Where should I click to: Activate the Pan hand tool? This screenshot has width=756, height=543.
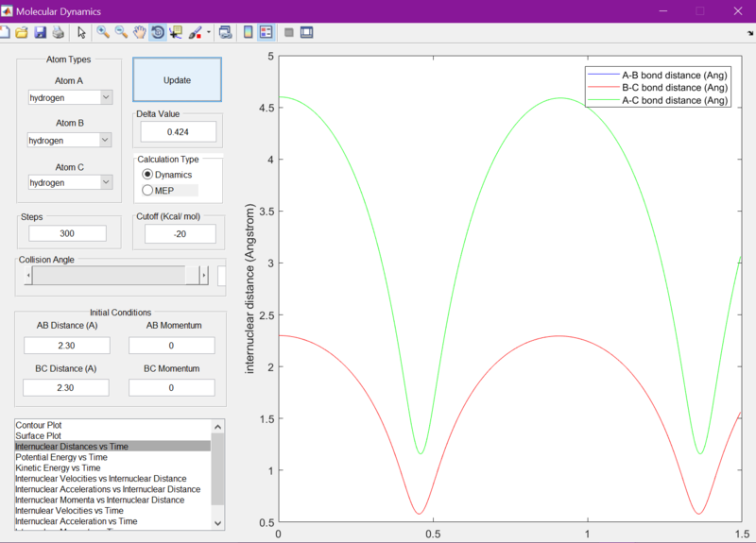[139, 32]
